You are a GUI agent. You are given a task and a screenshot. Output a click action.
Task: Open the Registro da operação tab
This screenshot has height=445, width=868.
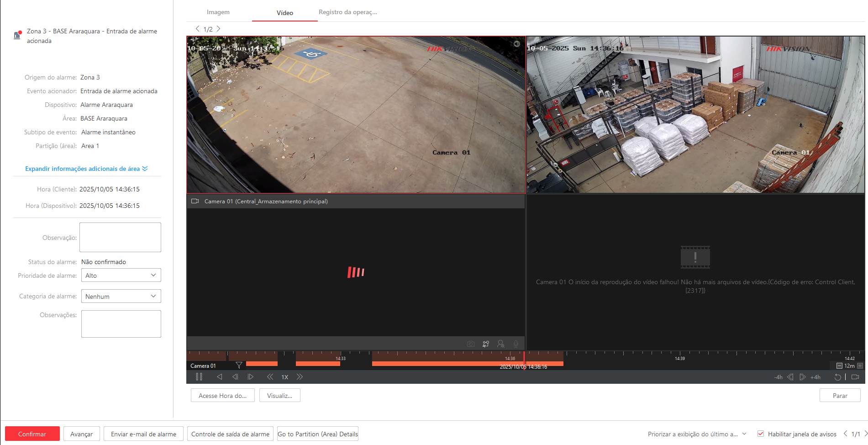[347, 12]
